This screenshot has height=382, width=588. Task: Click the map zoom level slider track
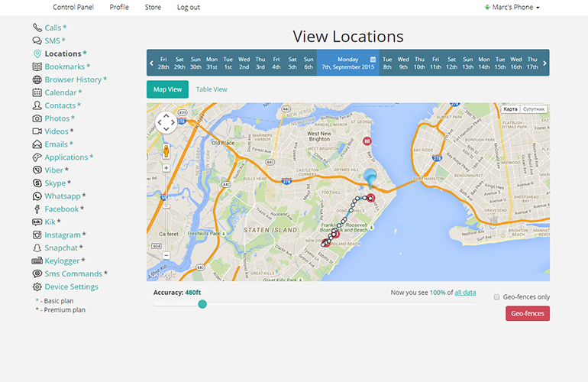tap(166, 212)
